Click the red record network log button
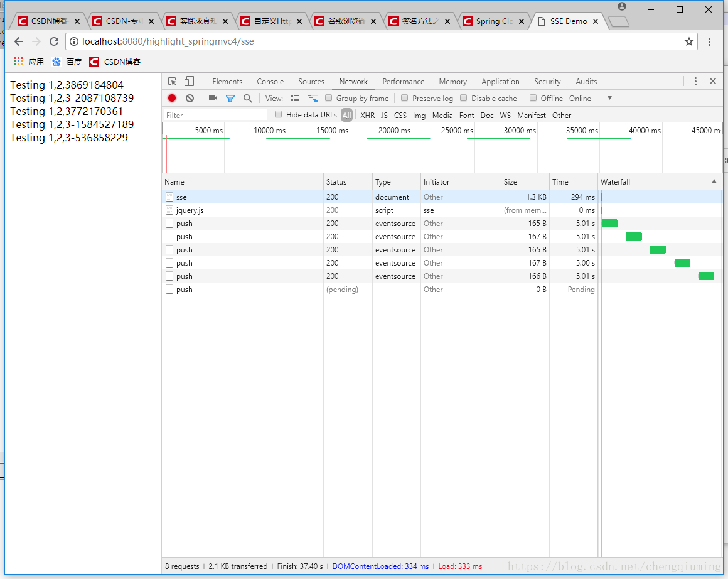This screenshot has width=728, height=579. click(172, 98)
